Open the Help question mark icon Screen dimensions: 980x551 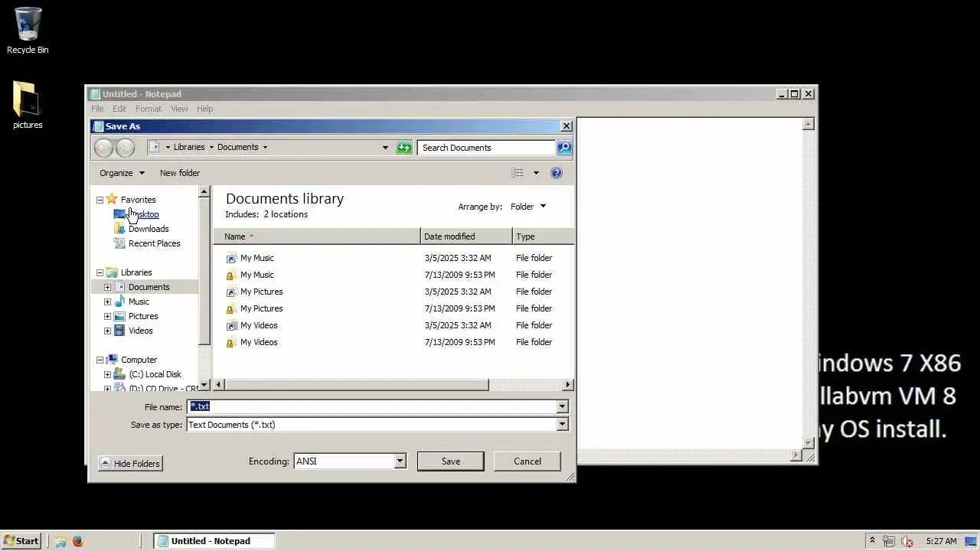click(557, 173)
